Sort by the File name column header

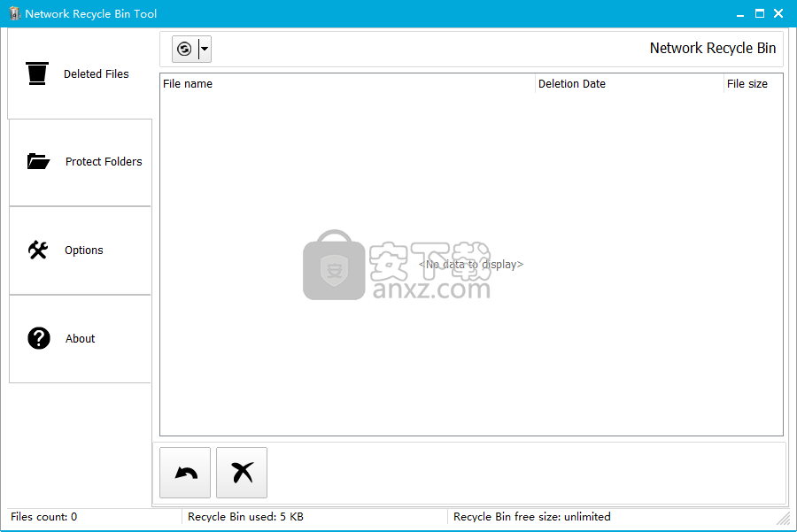[348, 84]
